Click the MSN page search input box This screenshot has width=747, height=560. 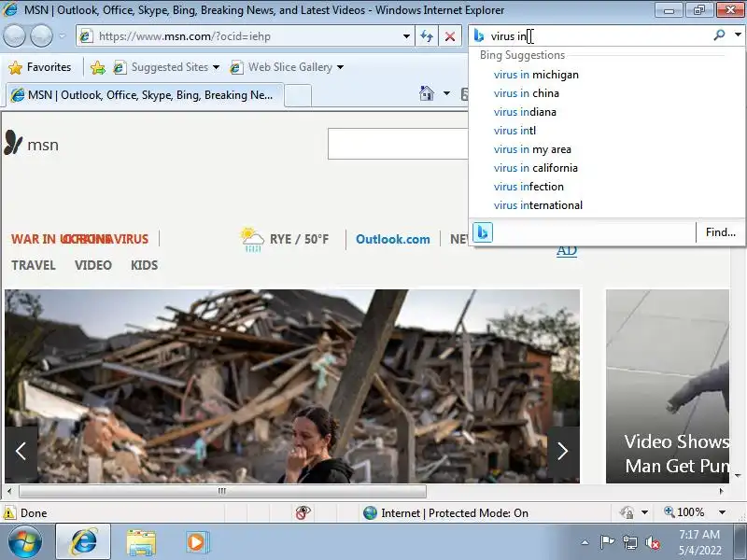click(399, 144)
